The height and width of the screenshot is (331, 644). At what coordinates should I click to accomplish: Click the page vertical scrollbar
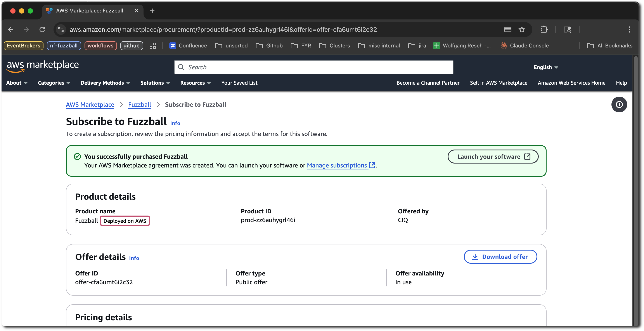pos(635,190)
